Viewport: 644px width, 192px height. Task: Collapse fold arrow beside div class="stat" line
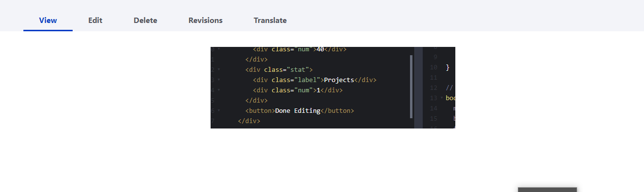pyautogui.click(x=219, y=70)
